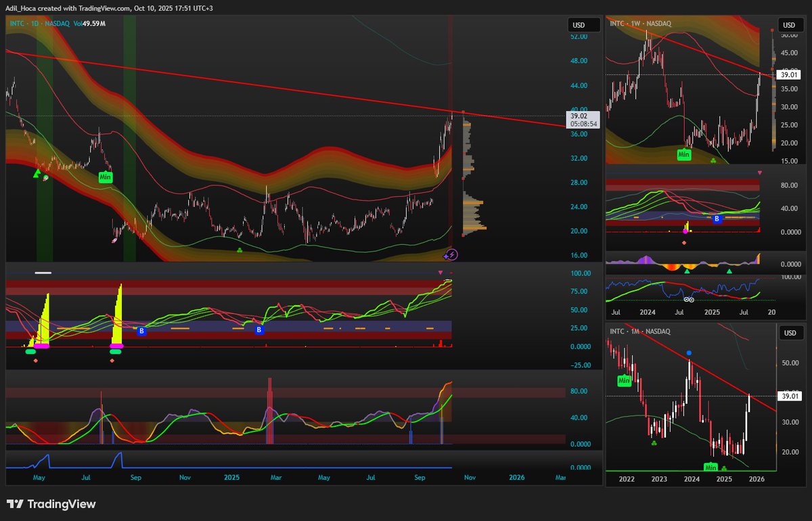
Task: Click the Vol 49.59M volume readout
Action: click(91, 23)
